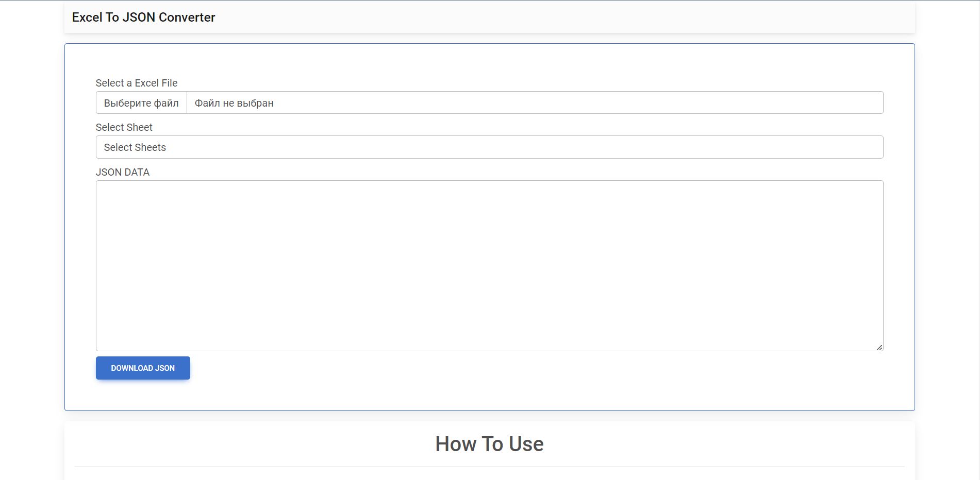
Task: Save the converted JSON with the blue button
Action: (143, 368)
